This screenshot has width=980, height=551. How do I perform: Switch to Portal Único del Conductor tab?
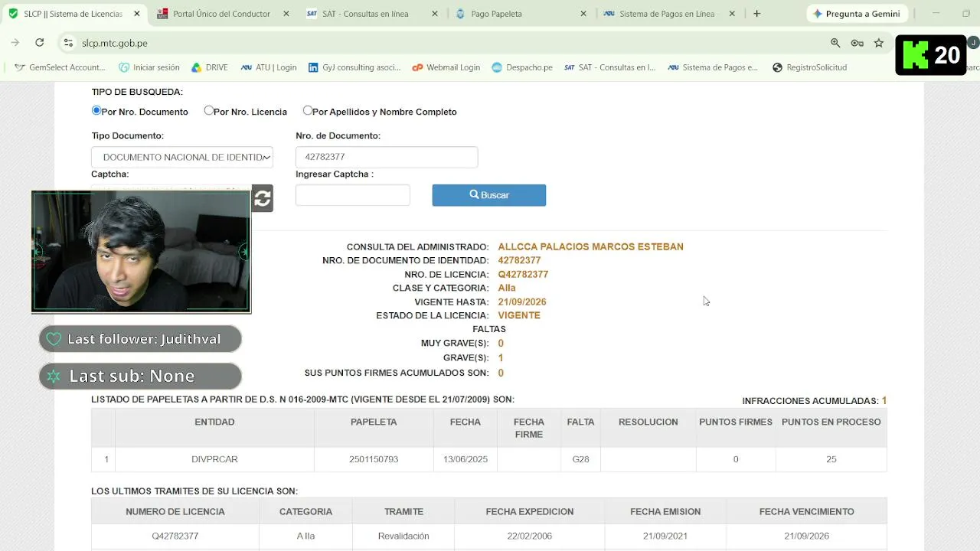[x=221, y=14]
